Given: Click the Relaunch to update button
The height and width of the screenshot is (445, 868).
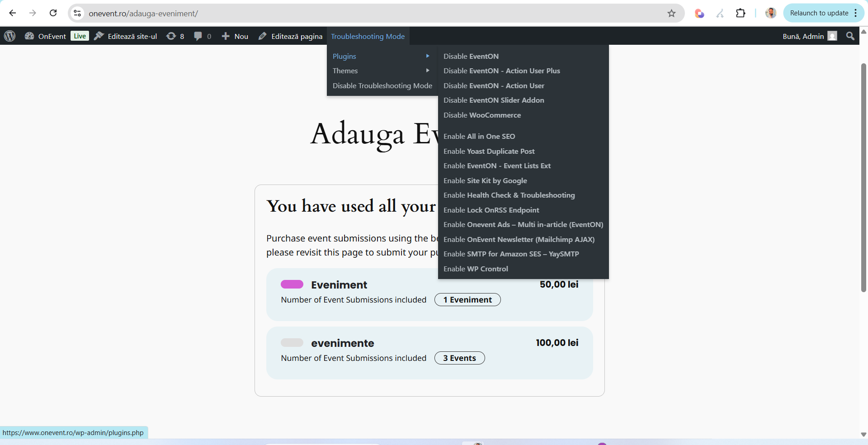Looking at the screenshot, I should [819, 13].
